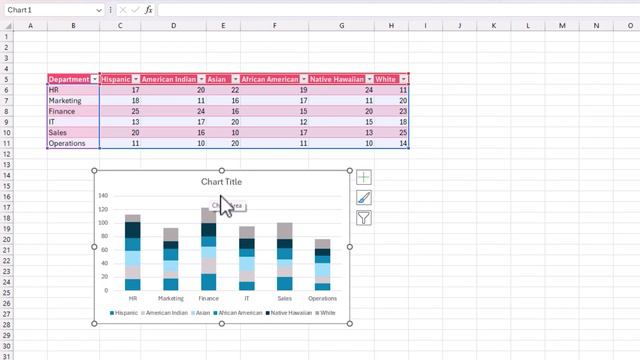Click the Sales stacked column in chart
This screenshot has width=640, height=360.
[284, 257]
